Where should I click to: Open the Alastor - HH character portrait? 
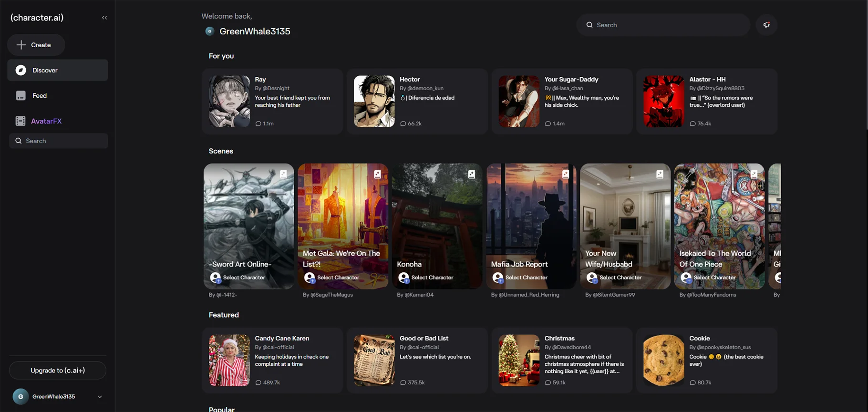click(664, 101)
